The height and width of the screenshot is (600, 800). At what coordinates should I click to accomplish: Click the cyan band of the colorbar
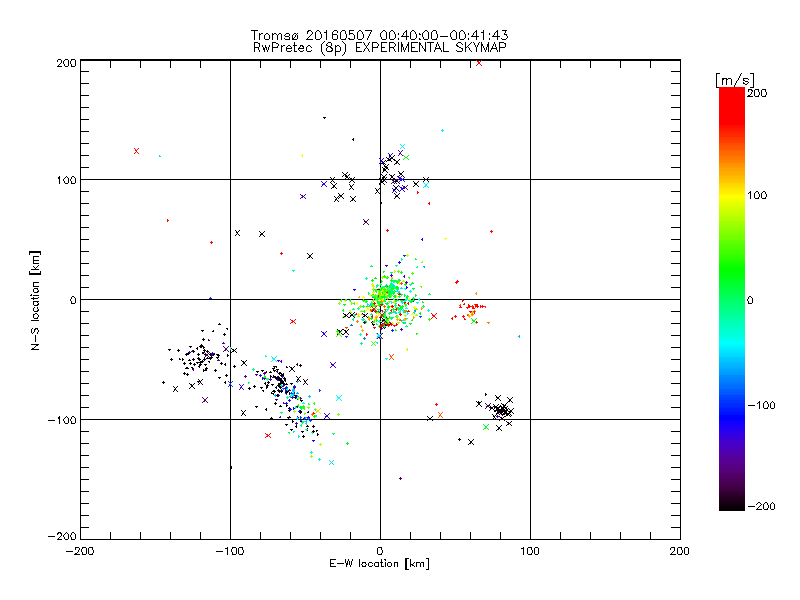pos(732,342)
